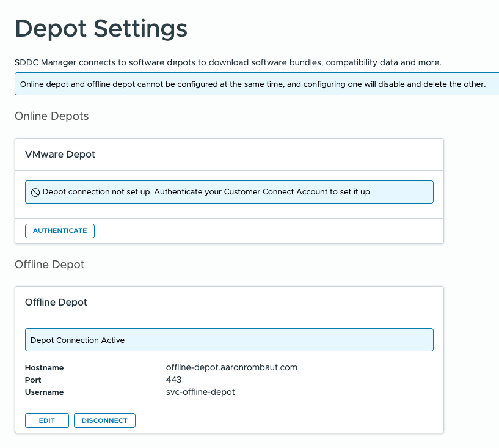Screen dimensions: 499x448
Task: Select the SDDC Manager description text
Action: coord(227,62)
